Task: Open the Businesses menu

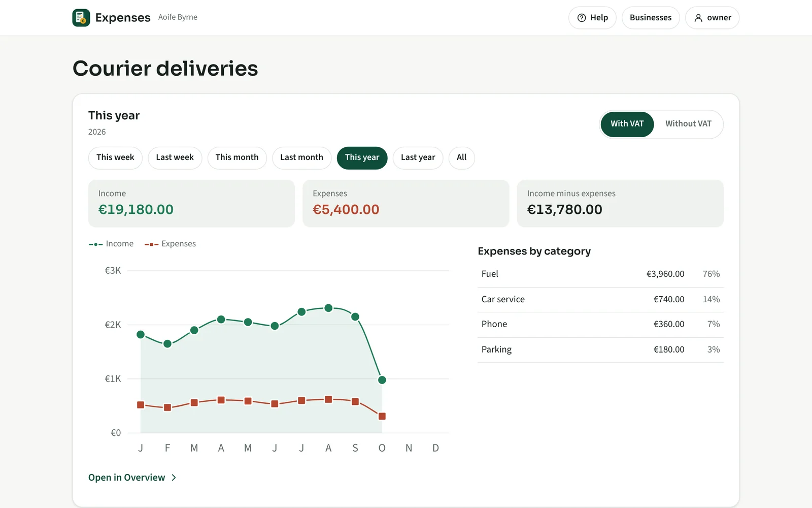Action: (x=651, y=18)
